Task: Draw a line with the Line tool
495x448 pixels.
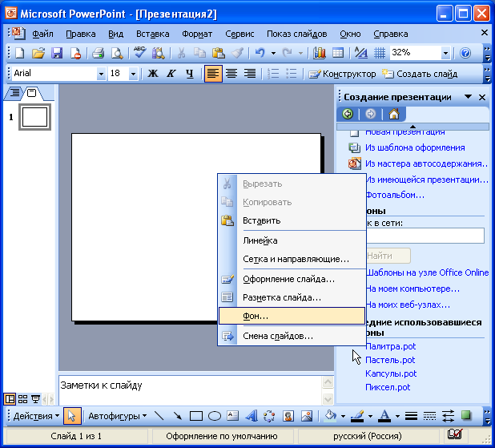Action: [159, 416]
